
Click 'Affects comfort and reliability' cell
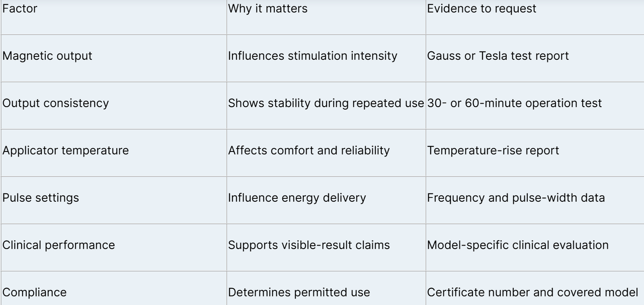(326, 153)
